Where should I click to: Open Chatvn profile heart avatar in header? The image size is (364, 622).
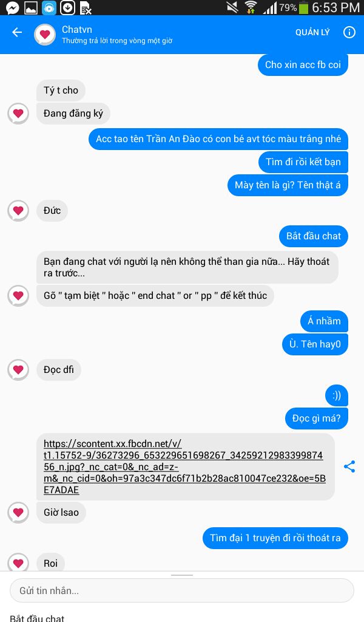coord(45,35)
